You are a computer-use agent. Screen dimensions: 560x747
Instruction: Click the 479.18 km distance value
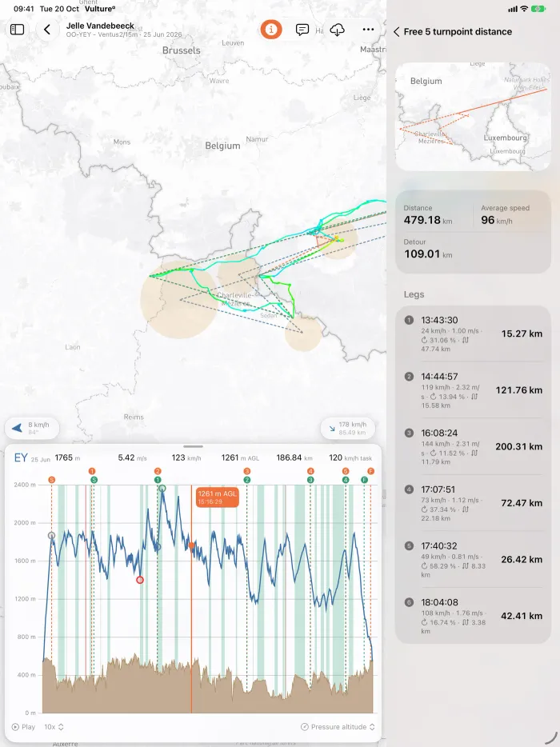tap(427, 220)
